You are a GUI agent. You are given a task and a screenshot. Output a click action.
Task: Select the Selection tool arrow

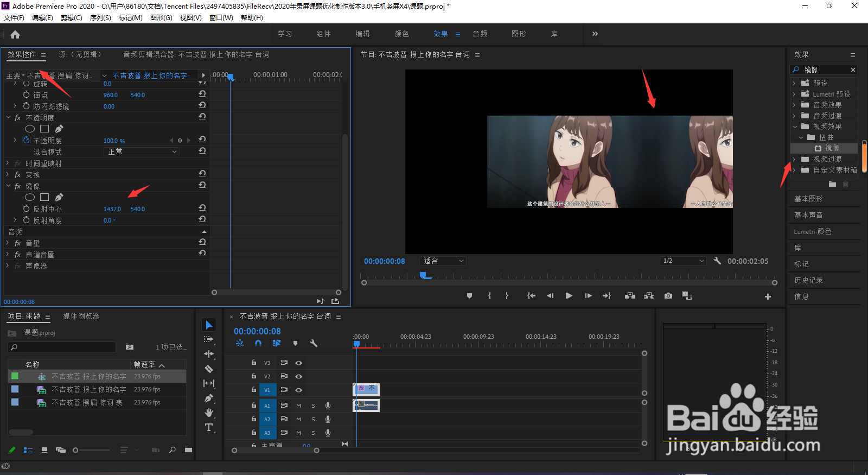pyautogui.click(x=209, y=325)
